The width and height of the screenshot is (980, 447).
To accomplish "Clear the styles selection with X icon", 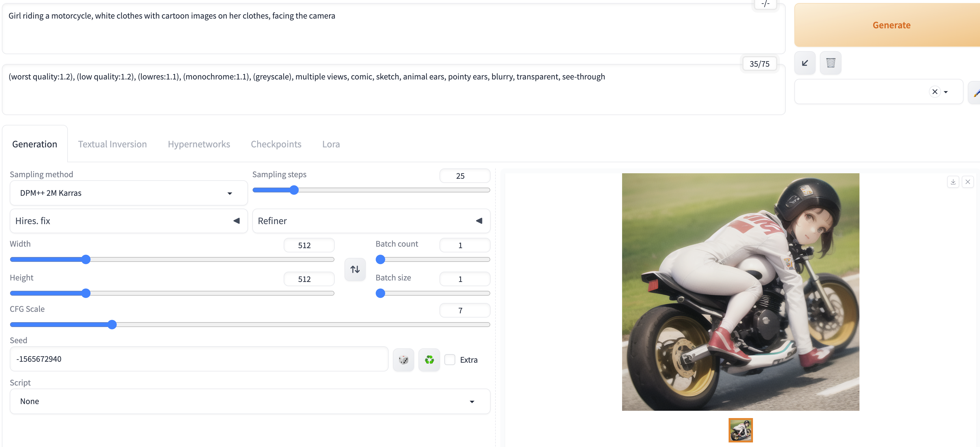I will [x=934, y=92].
